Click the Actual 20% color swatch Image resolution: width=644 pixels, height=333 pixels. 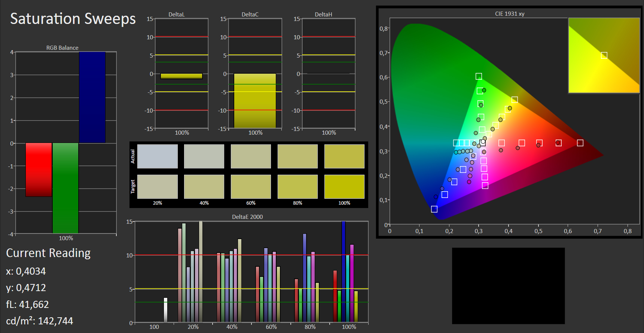pyautogui.click(x=157, y=156)
